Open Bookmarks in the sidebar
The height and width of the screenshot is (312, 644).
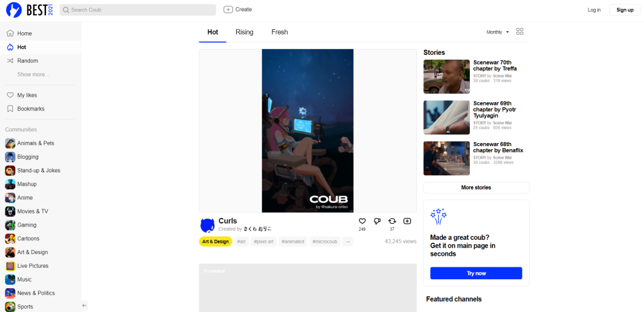pyautogui.click(x=41, y=109)
